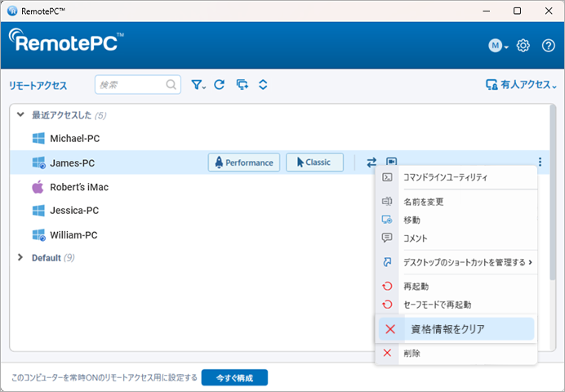
Task: Open the filter funnel dropdown
Action: [x=198, y=85]
